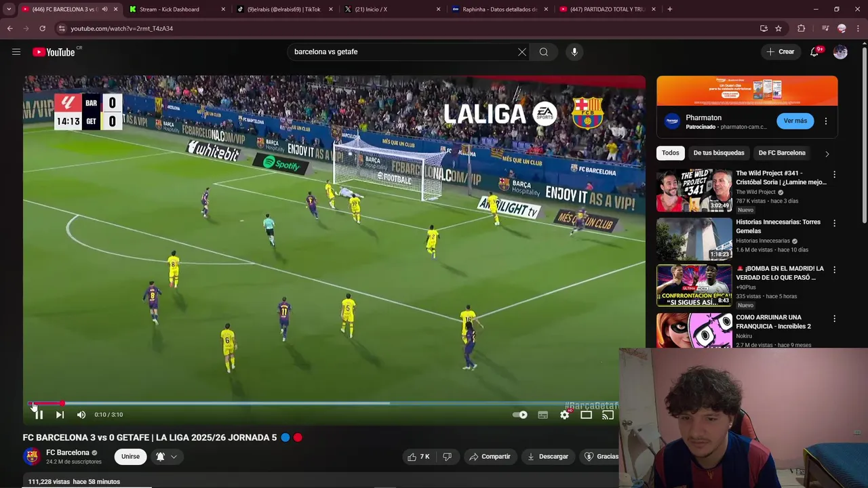The height and width of the screenshot is (488, 868).
Task: Click the address bar URL
Action: (122, 28)
